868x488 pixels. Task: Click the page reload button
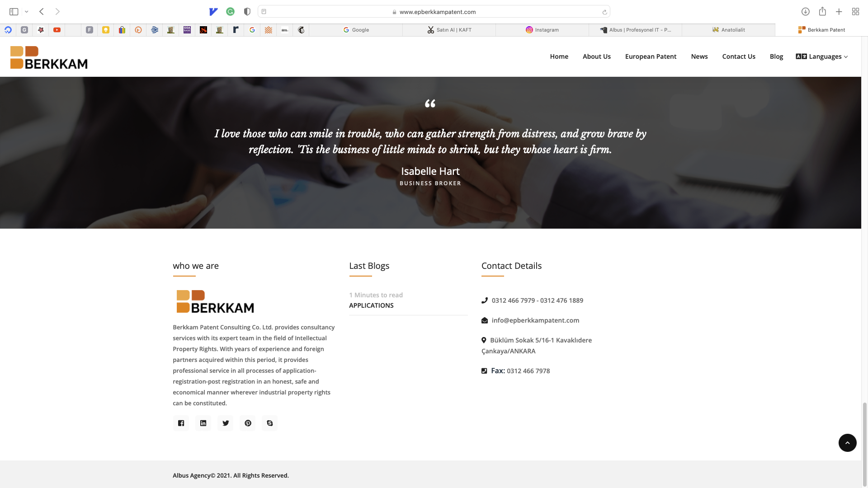coord(604,12)
